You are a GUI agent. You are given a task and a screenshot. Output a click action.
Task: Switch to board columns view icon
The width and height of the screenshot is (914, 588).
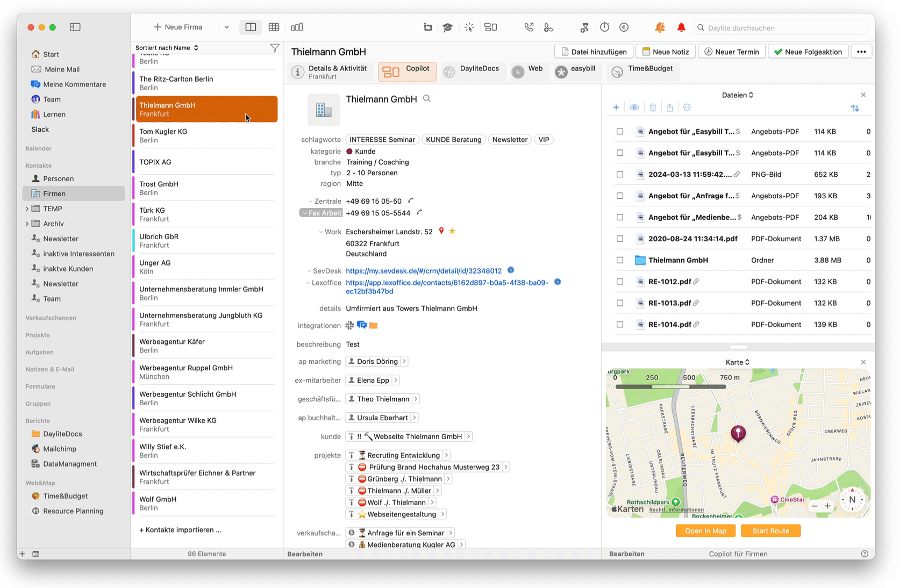pos(297,27)
